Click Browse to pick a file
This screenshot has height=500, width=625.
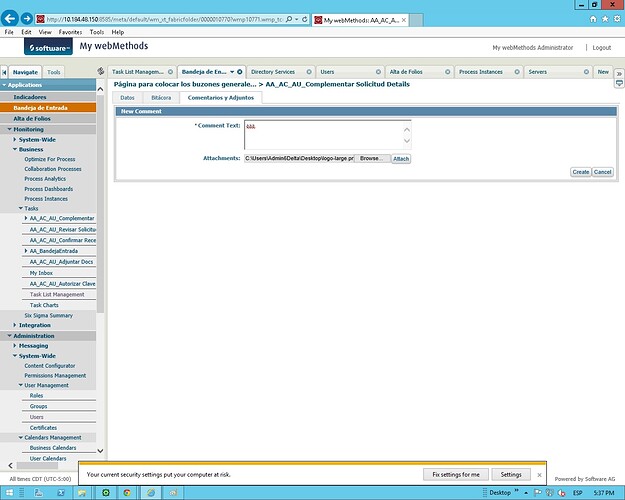pos(371,158)
